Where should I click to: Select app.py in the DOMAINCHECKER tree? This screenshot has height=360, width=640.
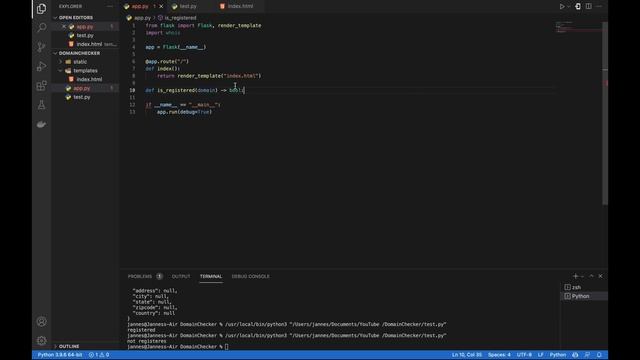[x=82, y=88]
